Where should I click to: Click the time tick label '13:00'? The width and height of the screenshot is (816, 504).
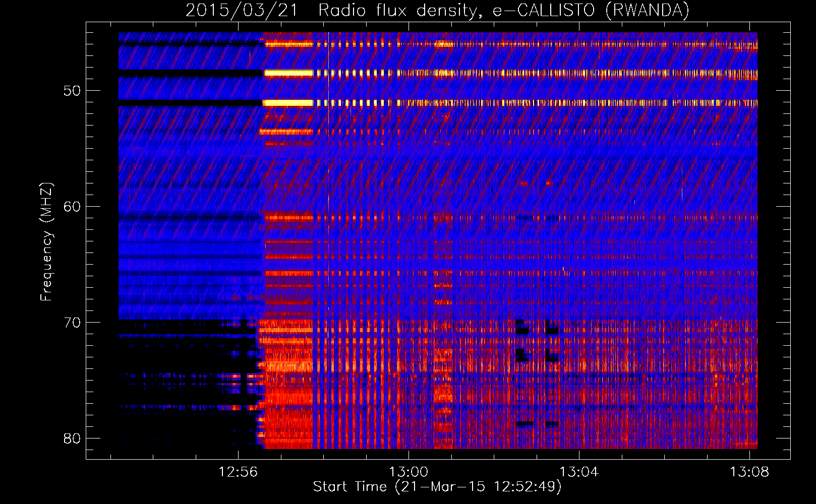(x=409, y=472)
